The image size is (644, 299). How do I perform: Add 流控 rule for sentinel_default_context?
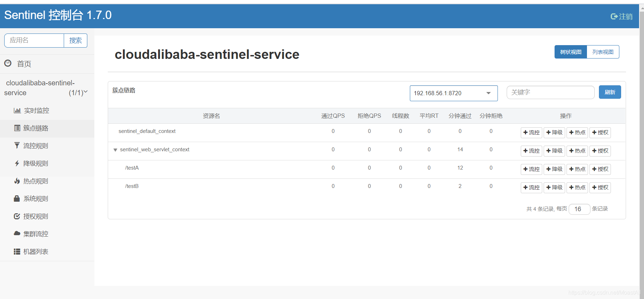pyautogui.click(x=531, y=133)
